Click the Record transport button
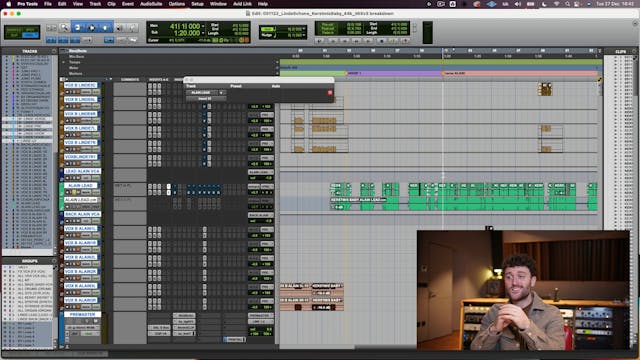Screen dimensions: 640x360 pos(405,41)
